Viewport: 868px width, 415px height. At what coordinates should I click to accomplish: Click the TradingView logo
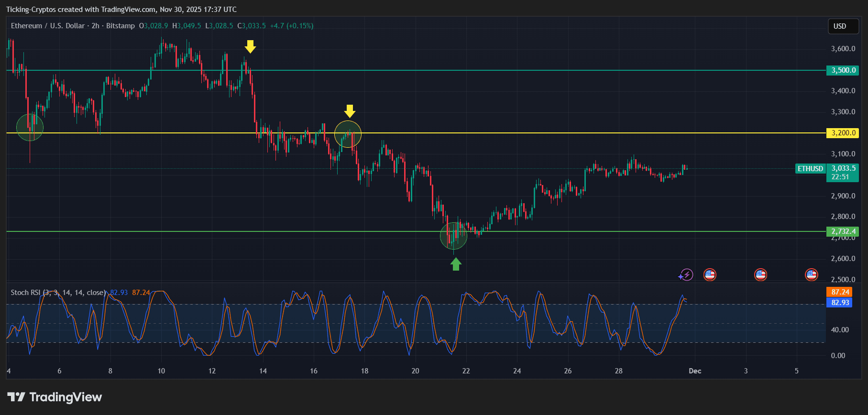[55, 397]
